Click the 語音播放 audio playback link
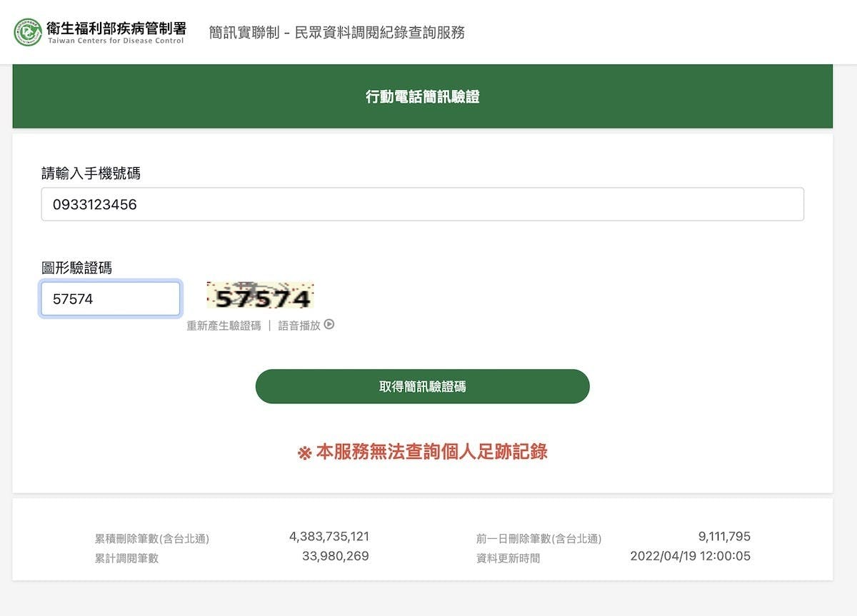 (299, 325)
